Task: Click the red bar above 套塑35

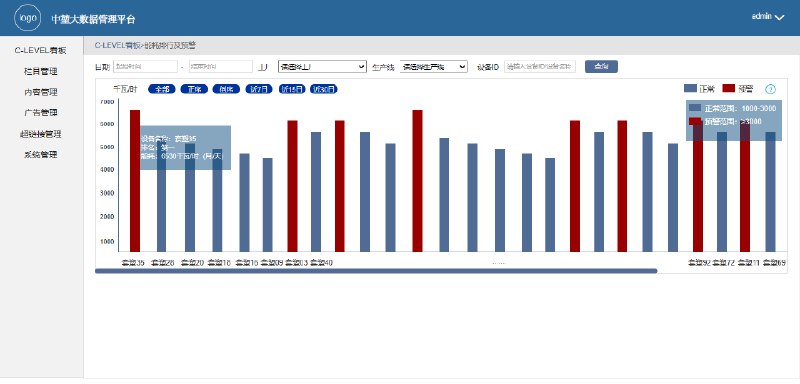Action: coord(135,181)
